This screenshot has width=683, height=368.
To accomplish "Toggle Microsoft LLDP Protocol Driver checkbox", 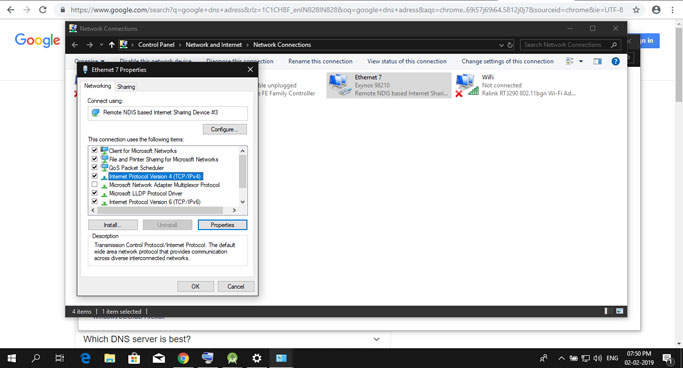I will coord(95,193).
